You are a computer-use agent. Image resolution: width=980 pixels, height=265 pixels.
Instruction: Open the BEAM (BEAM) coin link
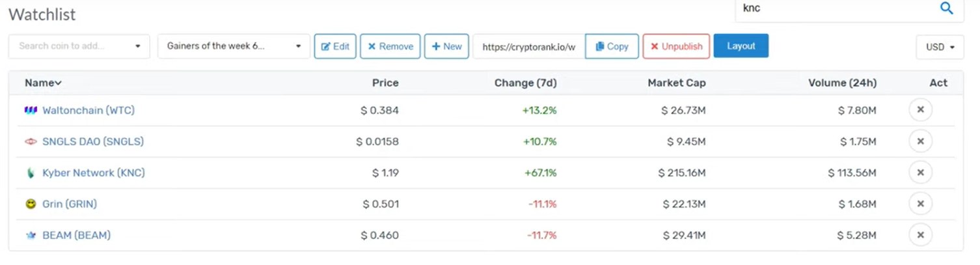76,235
